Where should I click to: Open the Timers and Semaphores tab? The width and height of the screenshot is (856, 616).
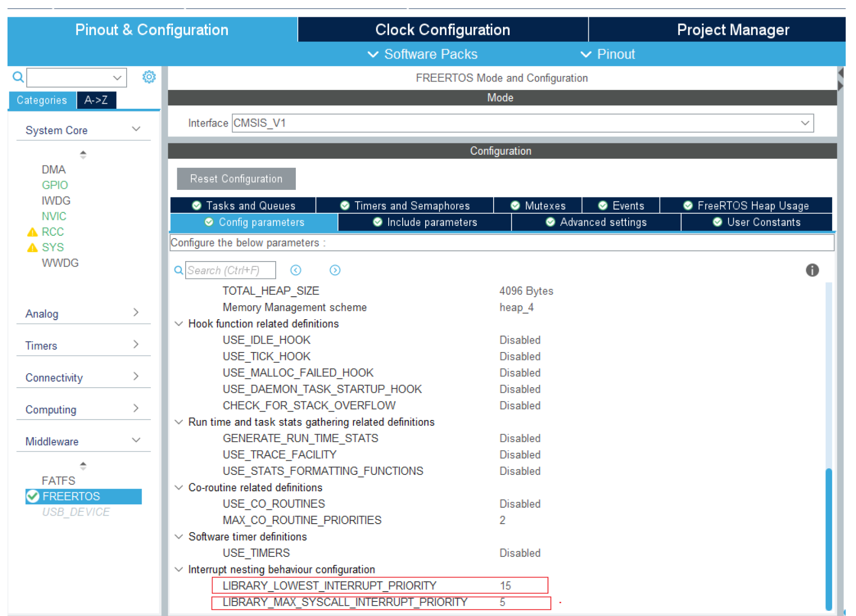(405, 205)
